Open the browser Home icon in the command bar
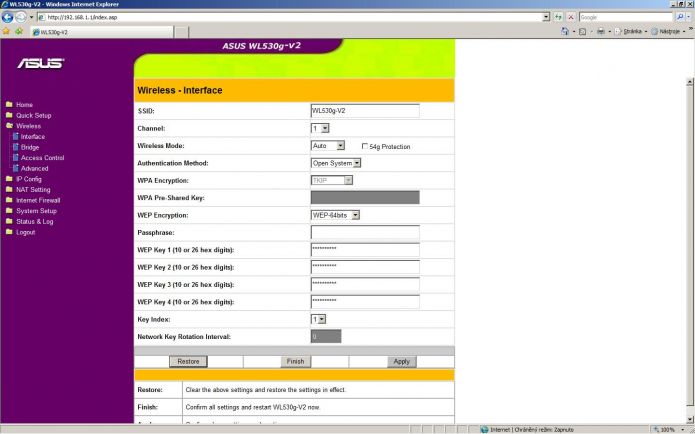This screenshot has width=695, height=434. 565,31
